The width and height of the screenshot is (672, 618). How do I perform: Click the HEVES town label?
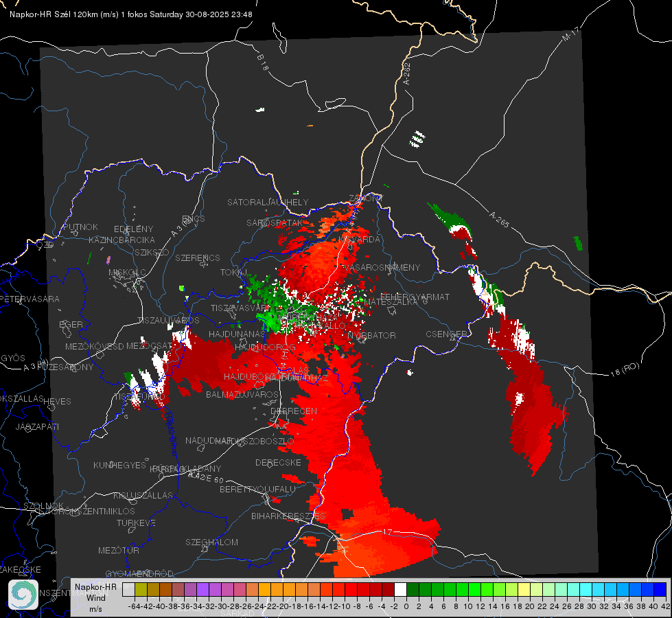57,401
